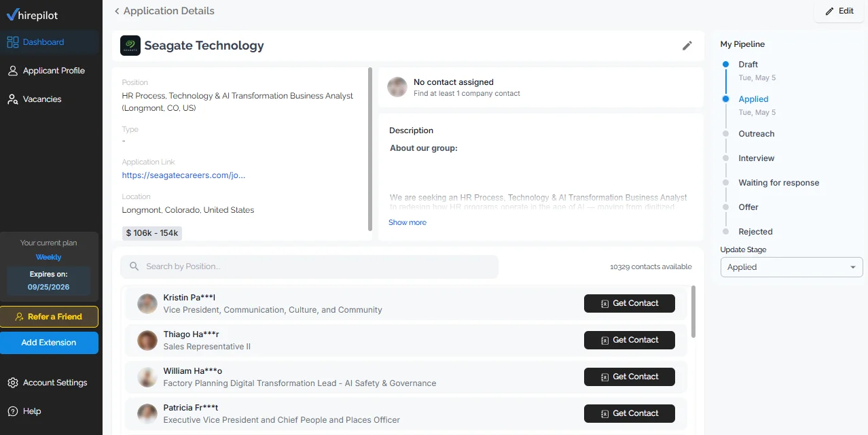Click the Add Extension button
868x435 pixels.
49,343
